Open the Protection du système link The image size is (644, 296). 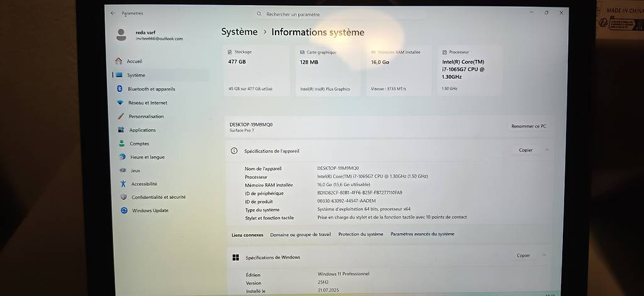[360, 234]
